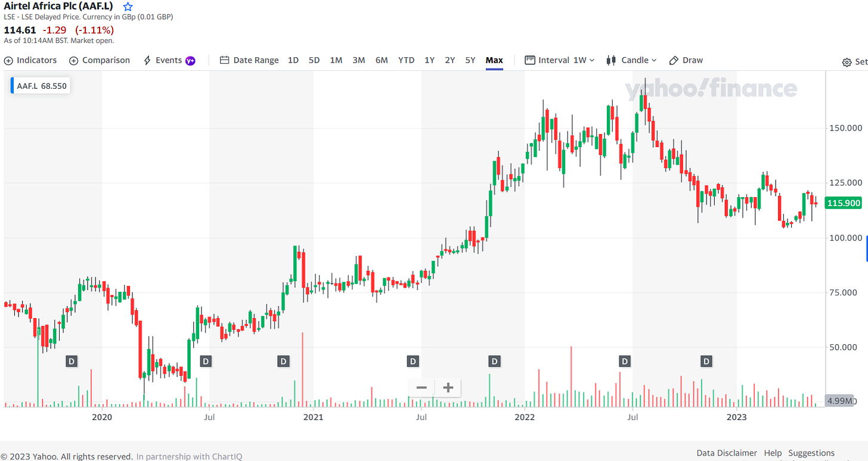Click the 150.000 price axis label

845,128
